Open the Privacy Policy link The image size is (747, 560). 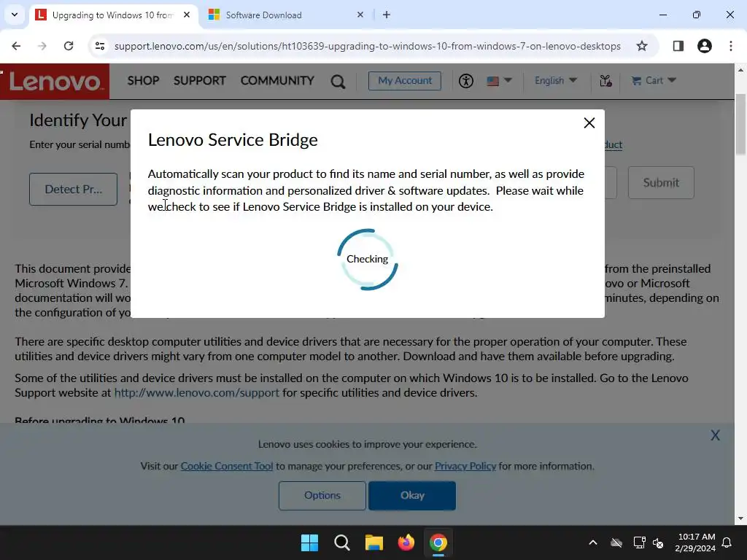click(x=465, y=466)
